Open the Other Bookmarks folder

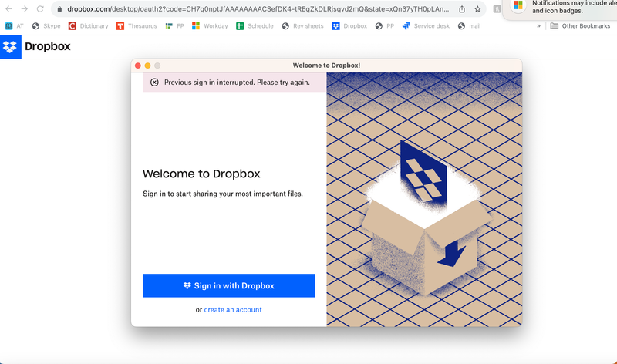581,26
